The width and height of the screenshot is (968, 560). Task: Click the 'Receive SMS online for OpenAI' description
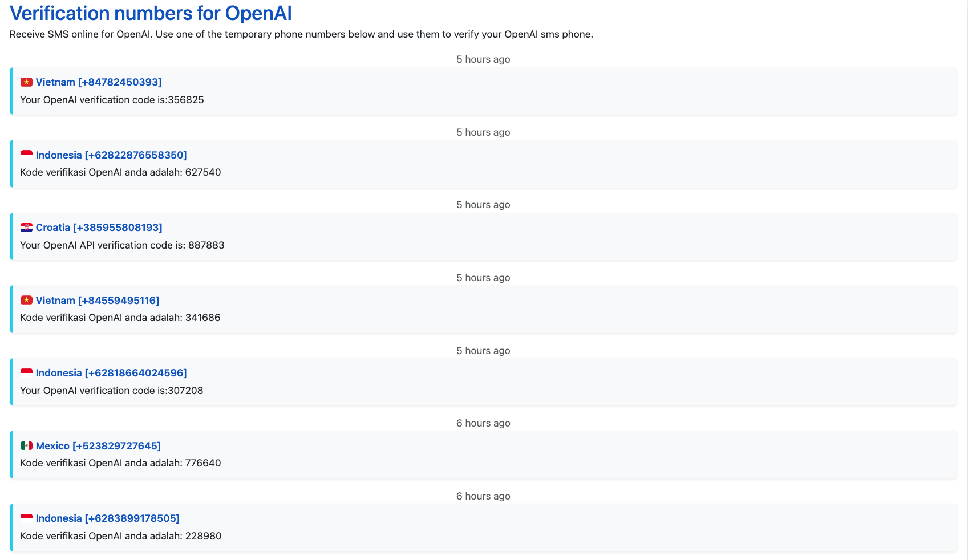(301, 34)
